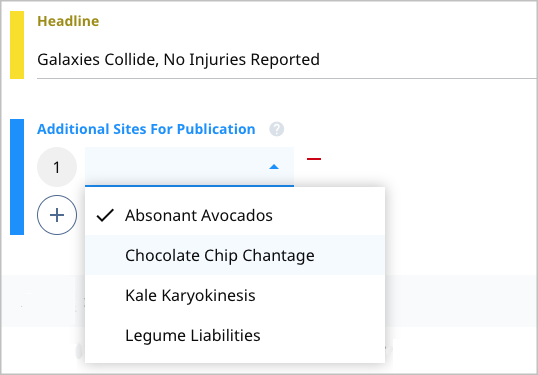Click Additional Sites For Publication label
The width and height of the screenshot is (538, 375).
pos(146,129)
